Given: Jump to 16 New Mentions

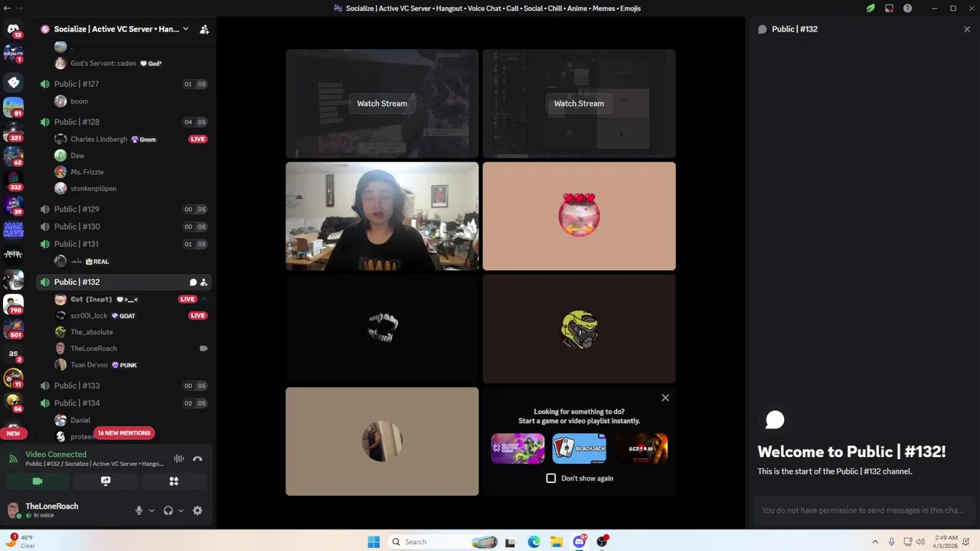Looking at the screenshot, I should coord(124,433).
